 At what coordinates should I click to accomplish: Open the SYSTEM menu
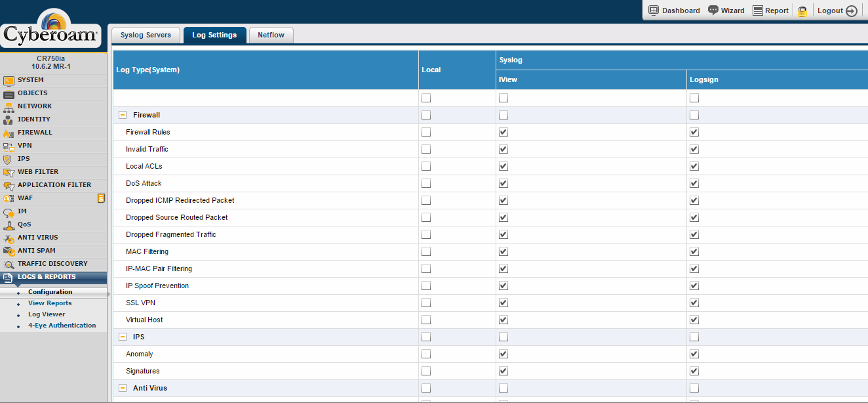(54, 80)
